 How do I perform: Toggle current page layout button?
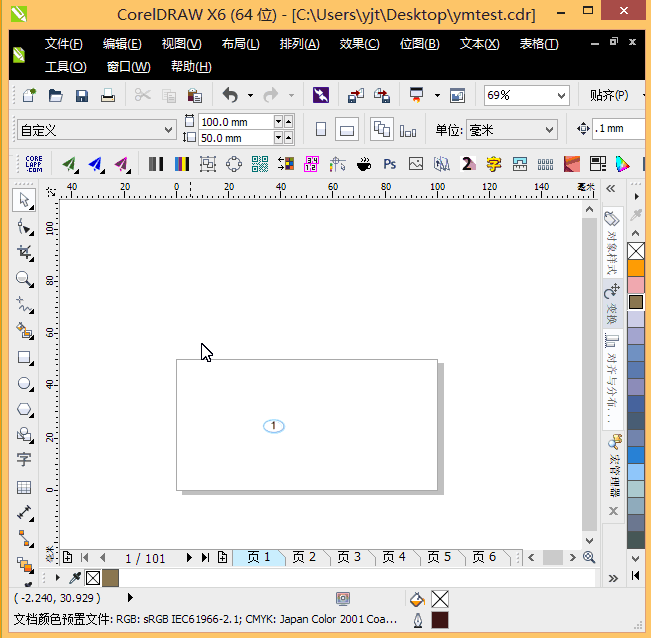pyautogui.click(x=408, y=131)
